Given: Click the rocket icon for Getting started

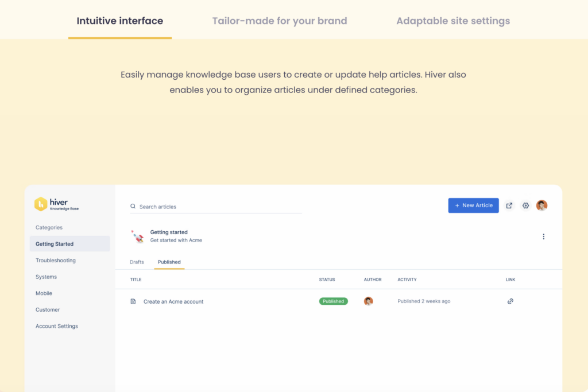Looking at the screenshot, I should [x=137, y=236].
